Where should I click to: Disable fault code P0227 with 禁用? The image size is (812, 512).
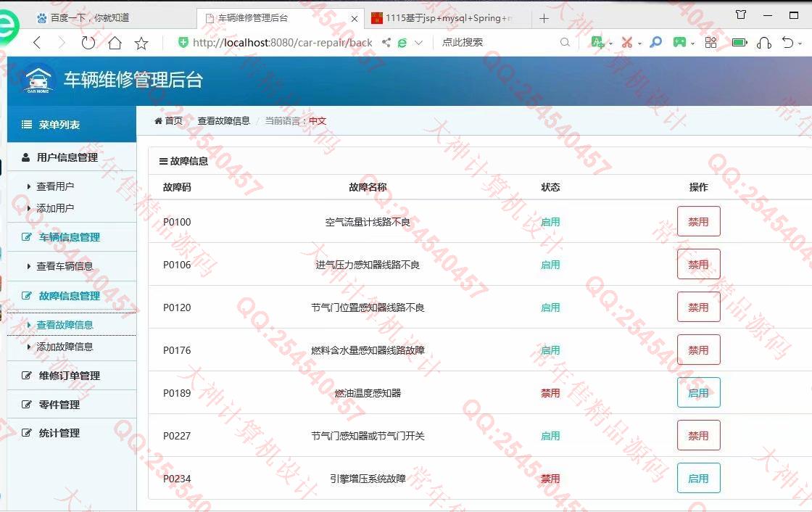tap(699, 435)
